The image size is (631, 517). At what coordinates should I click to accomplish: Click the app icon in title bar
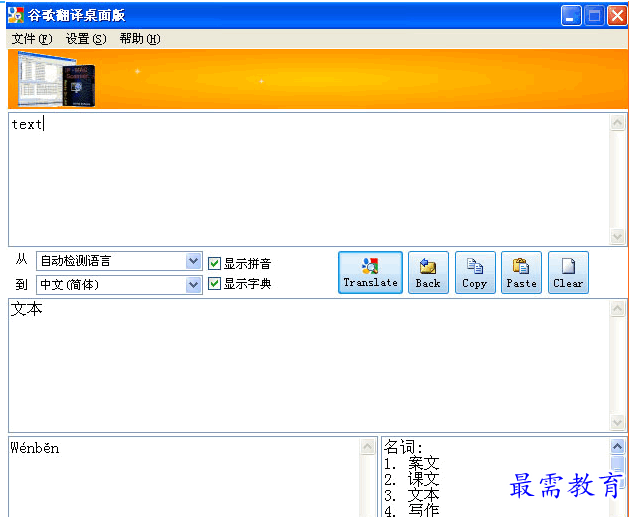16,15
